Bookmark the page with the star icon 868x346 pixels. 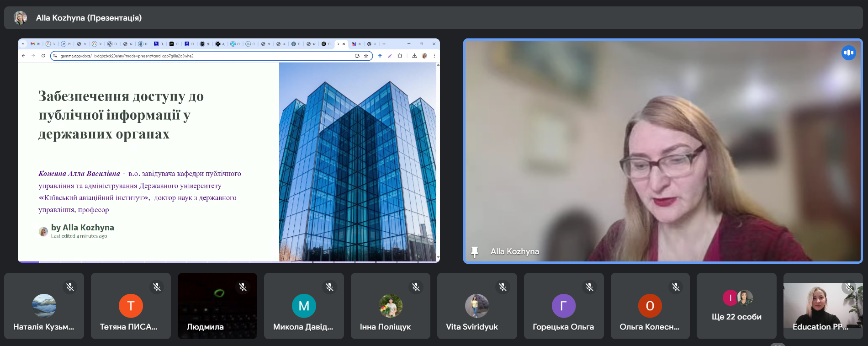coord(366,56)
